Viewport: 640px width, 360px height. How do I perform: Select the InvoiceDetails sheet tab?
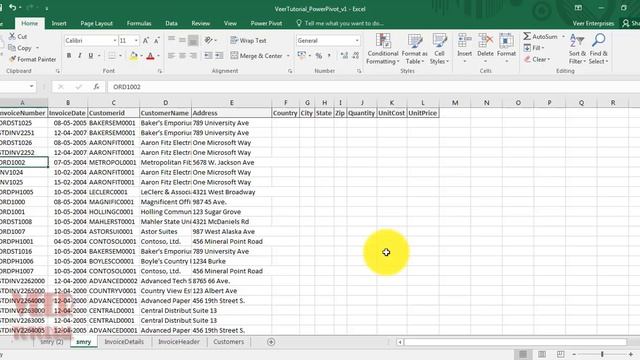[x=124, y=342]
